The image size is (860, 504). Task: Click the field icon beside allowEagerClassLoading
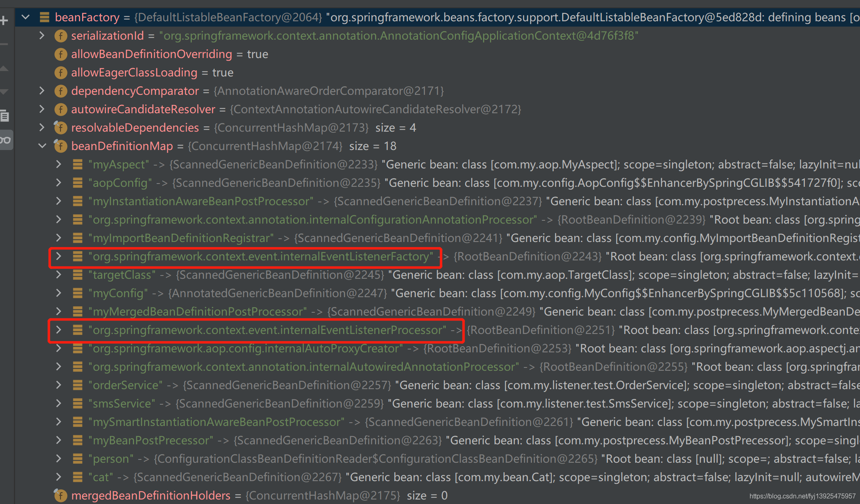pos(61,73)
